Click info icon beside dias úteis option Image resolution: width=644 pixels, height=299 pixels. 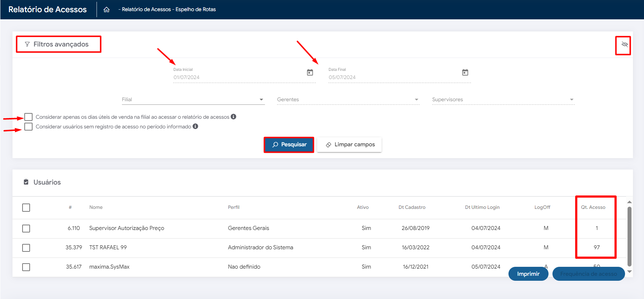(x=233, y=117)
